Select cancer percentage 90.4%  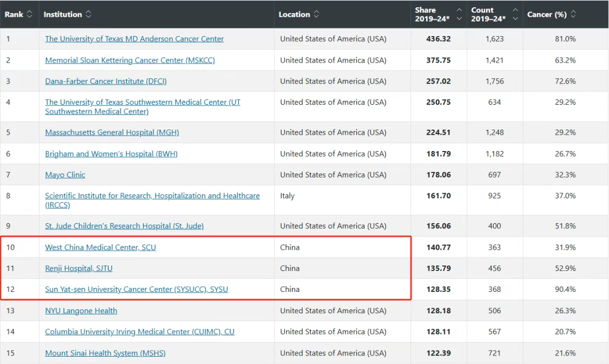[565, 289]
